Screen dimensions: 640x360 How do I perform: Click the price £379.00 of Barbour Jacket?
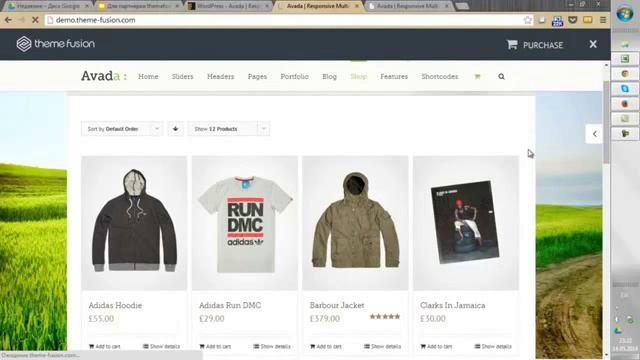pyautogui.click(x=325, y=319)
